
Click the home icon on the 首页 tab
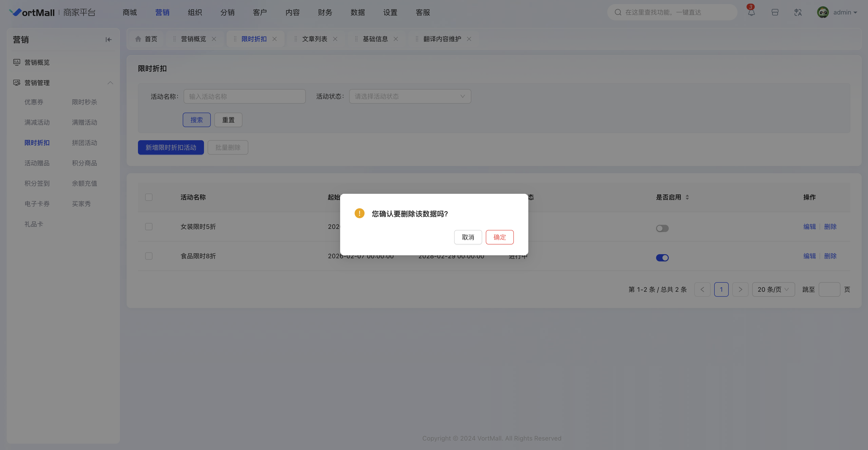click(138, 39)
